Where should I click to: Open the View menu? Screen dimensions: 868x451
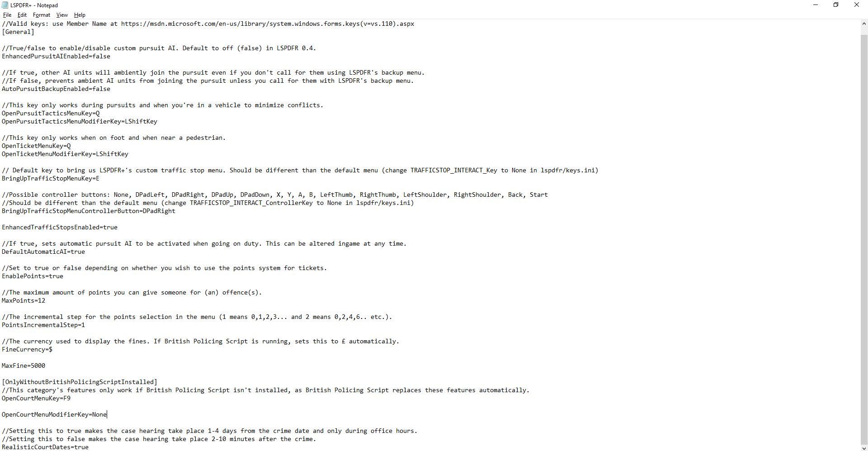pos(62,15)
